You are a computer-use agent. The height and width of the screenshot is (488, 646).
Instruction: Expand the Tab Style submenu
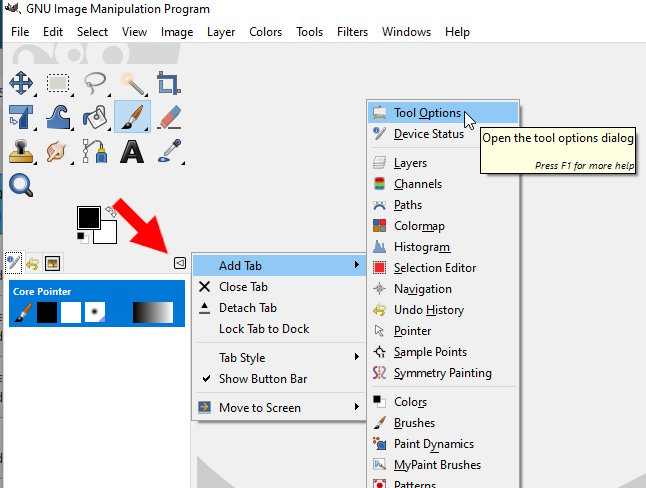[279, 357]
